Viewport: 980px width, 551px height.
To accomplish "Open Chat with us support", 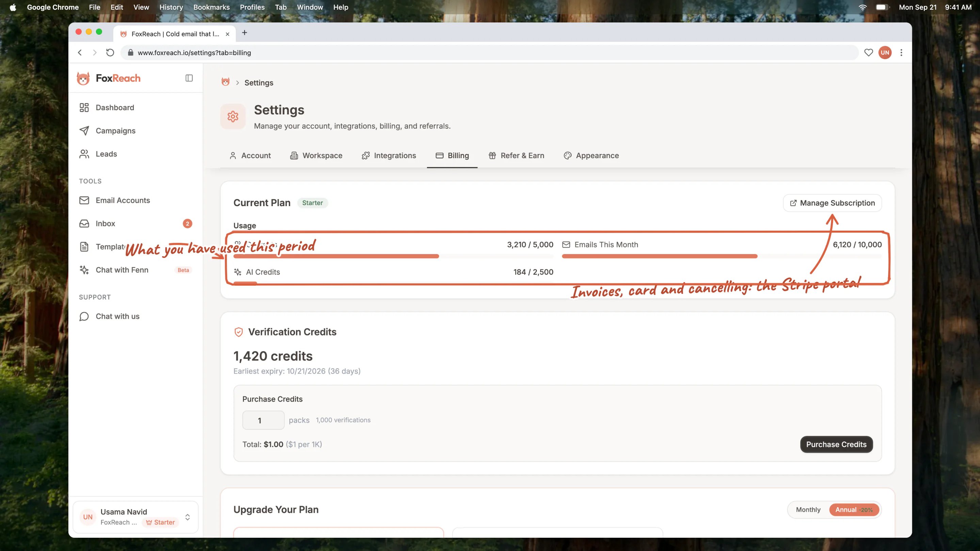I will (135, 316).
